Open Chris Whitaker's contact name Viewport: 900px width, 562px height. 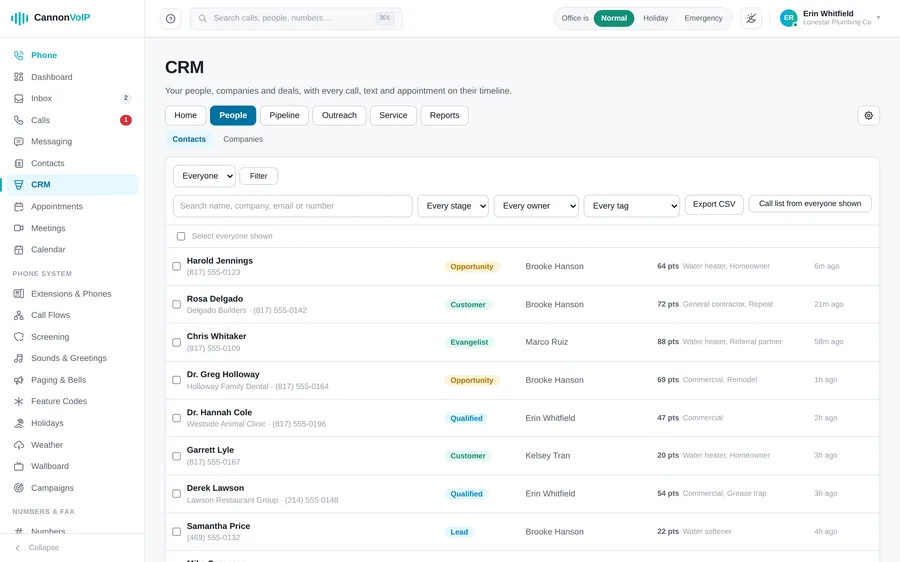[216, 336]
